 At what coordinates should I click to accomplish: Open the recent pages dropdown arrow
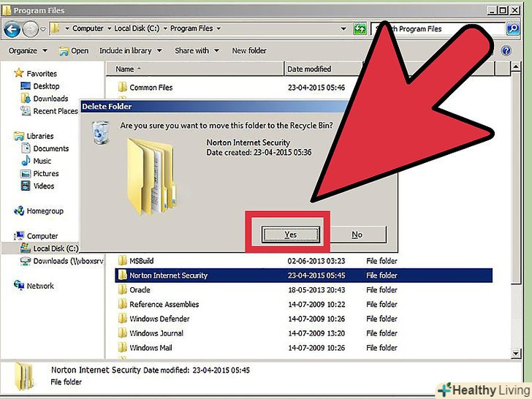43,29
